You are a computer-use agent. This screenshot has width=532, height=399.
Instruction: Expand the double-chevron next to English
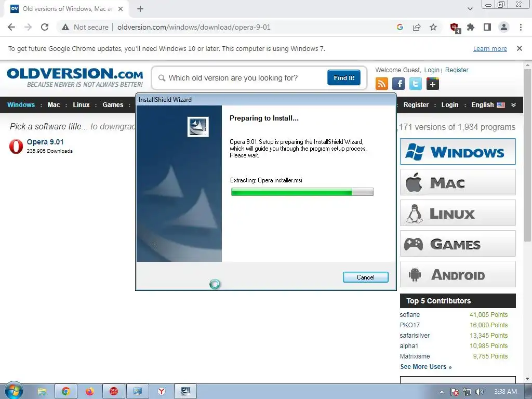click(x=513, y=105)
